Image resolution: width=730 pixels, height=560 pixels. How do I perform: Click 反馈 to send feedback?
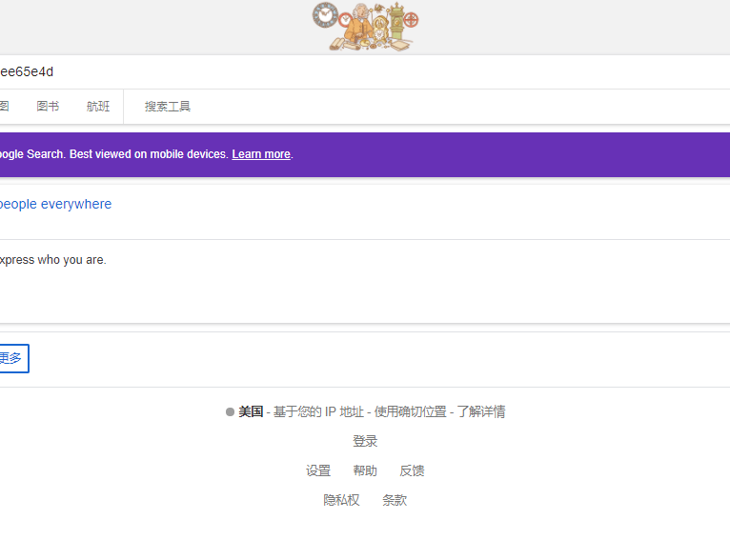412,471
